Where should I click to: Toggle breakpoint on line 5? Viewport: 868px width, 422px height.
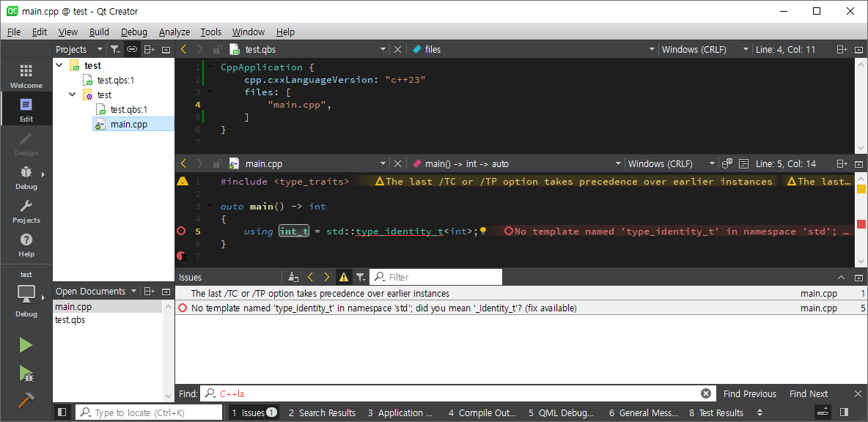182,231
